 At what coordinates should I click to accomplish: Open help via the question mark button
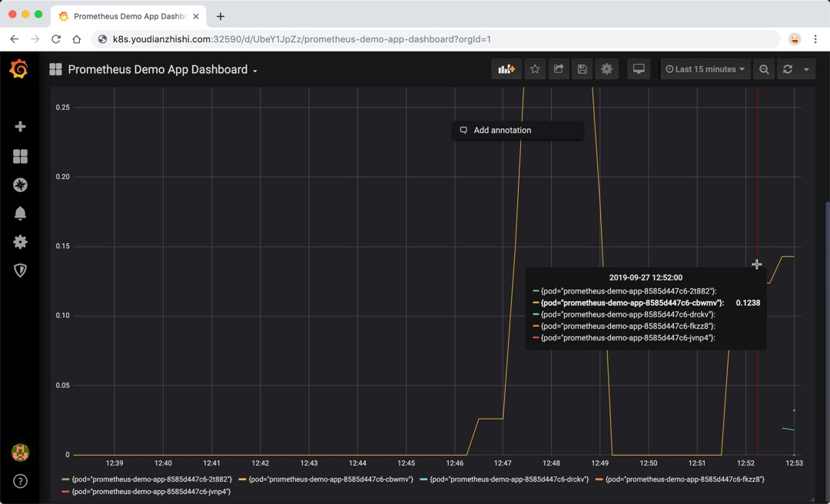20,481
